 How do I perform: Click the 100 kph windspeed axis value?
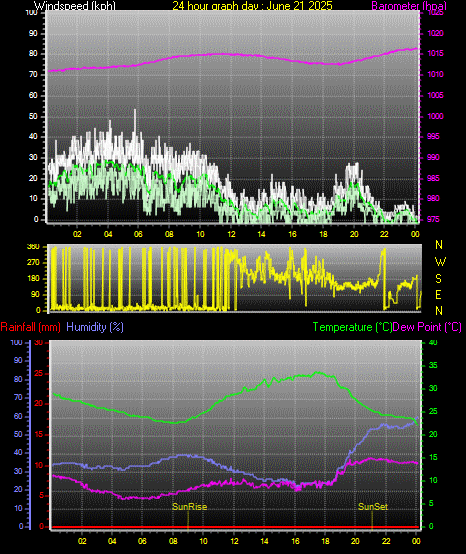click(31, 13)
